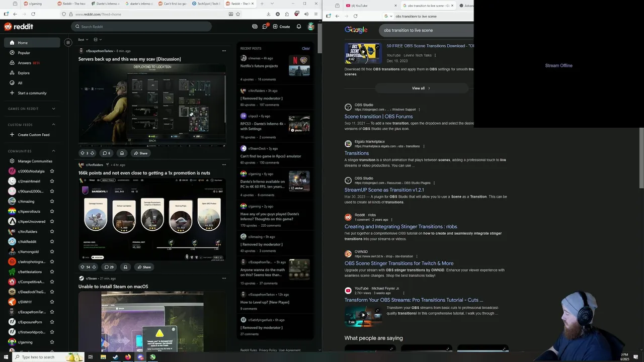This screenshot has height=362, width=644.
Task: Click the Reddit logo in header
Action: point(19,27)
